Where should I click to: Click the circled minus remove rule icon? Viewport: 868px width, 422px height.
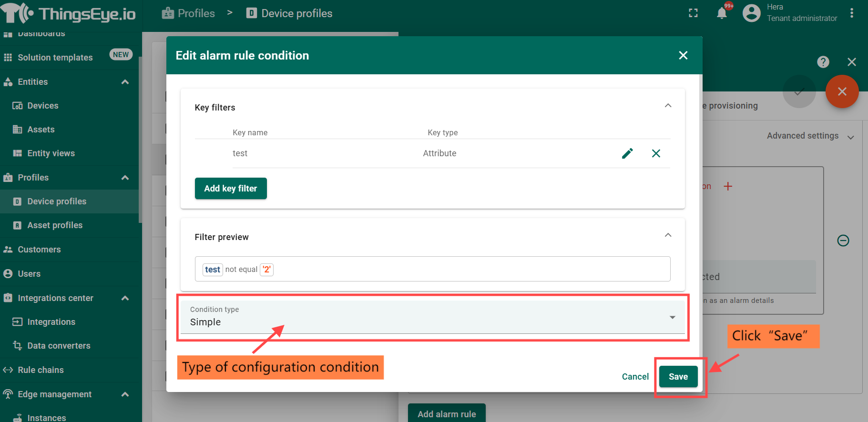click(x=843, y=241)
